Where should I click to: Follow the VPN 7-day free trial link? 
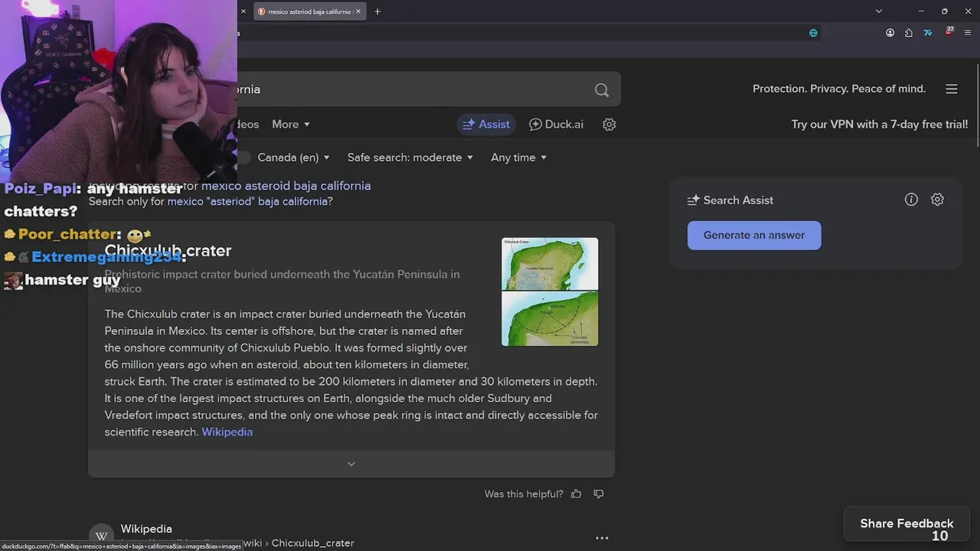(880, 124)
